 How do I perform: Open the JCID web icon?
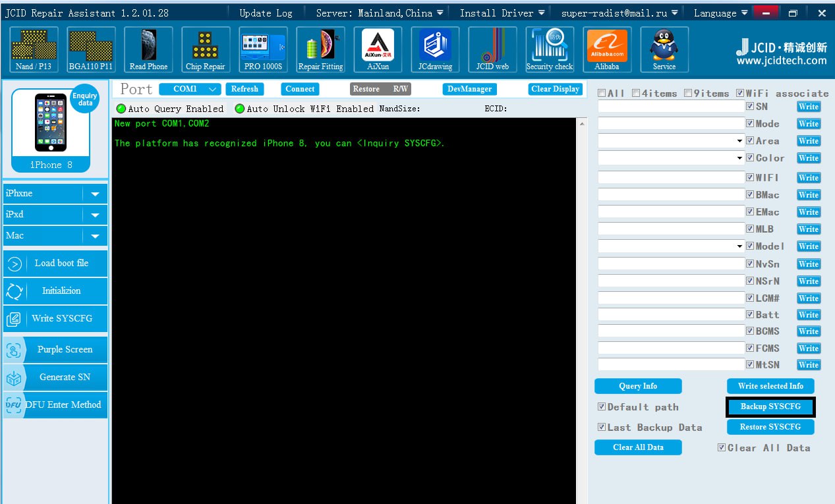(492, 49)
